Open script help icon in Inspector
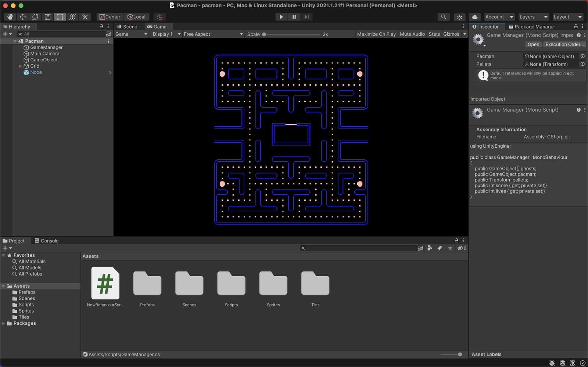The height and width of the screenshot is (367, 588). point(578,35)
